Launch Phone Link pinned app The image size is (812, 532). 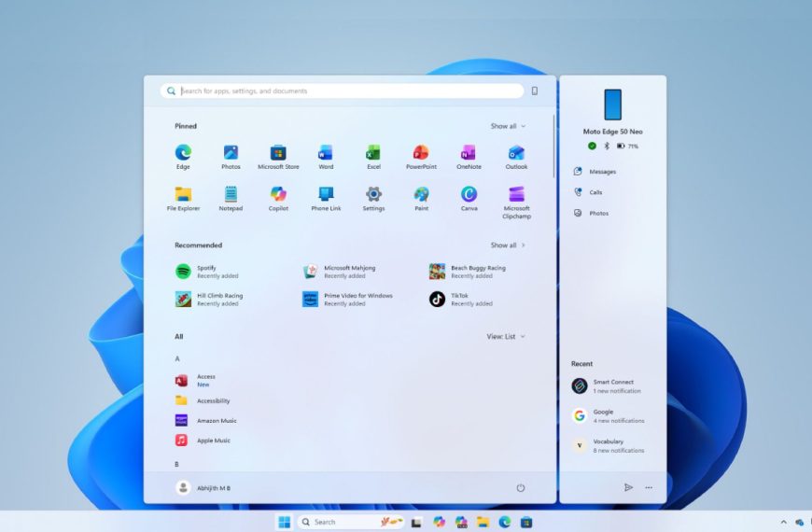pos(326,199)
